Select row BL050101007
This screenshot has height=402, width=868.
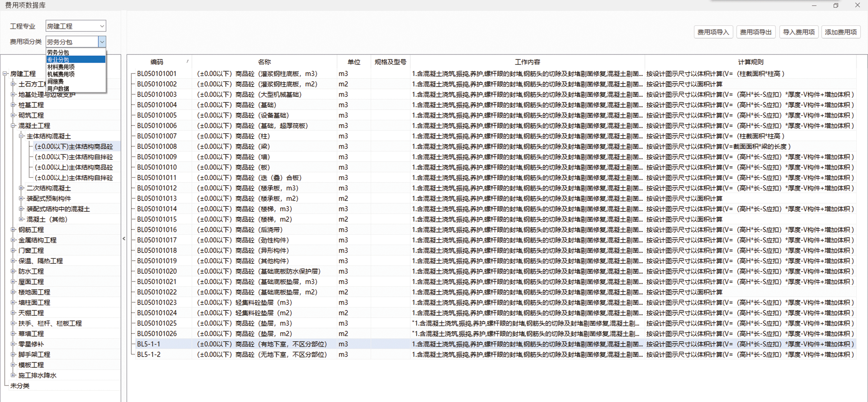coord(496,136)
